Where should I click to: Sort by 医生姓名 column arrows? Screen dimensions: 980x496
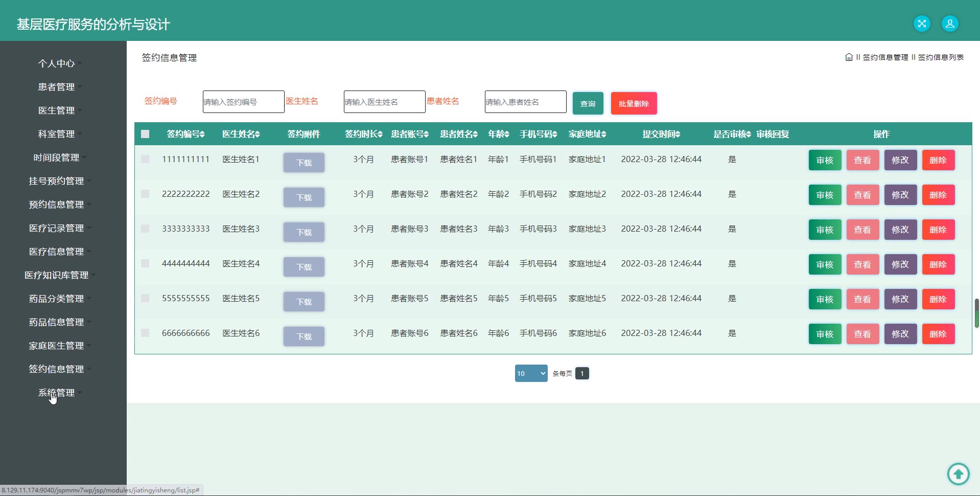coord(258,134)
